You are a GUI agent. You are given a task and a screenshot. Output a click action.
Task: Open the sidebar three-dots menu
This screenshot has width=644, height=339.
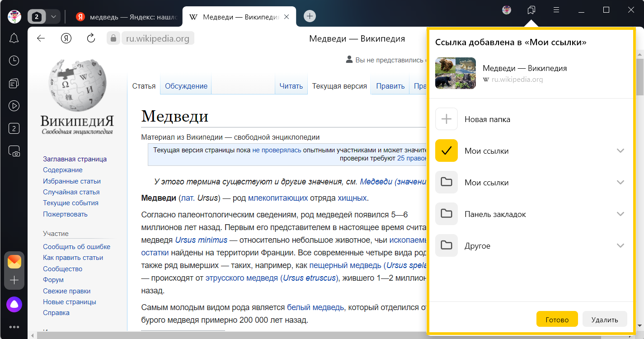coord(14,327)
